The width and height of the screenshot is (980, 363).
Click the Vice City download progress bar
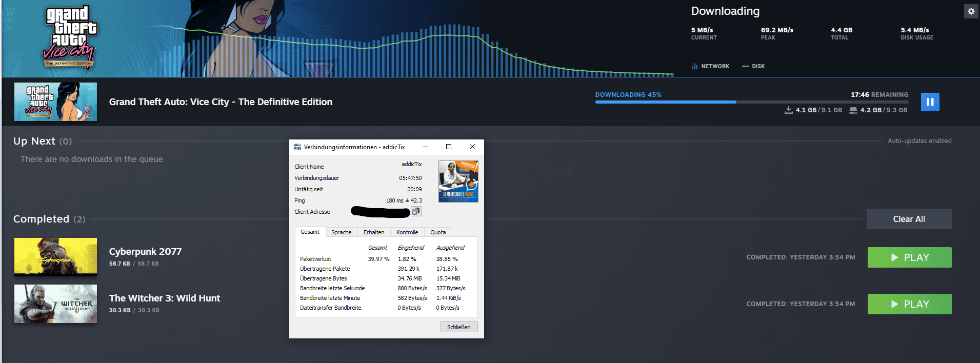click(751, 102)
